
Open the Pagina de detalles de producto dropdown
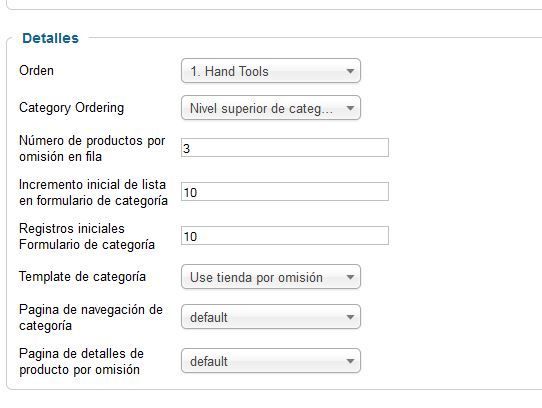click(x=271, y=361)
